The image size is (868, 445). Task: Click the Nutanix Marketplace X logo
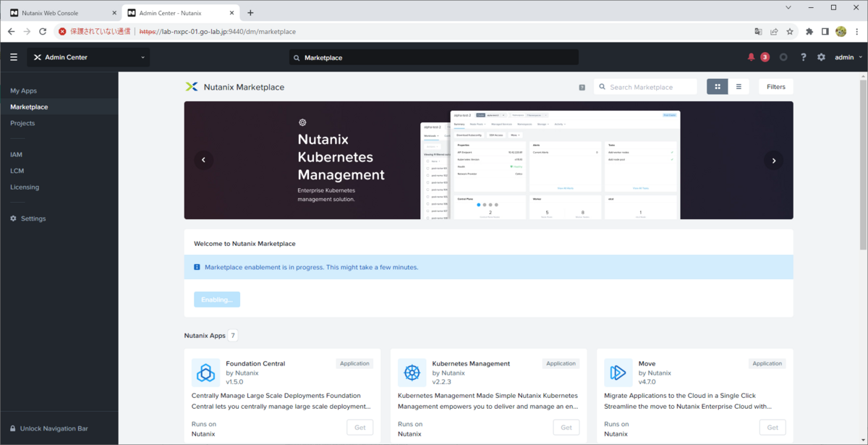tap(191, 87)
